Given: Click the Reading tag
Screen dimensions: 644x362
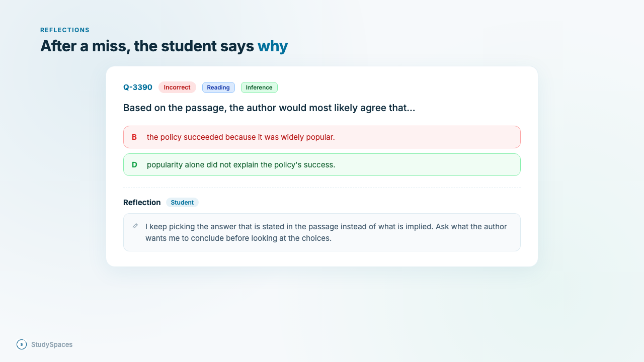Looking at the screenshot, I should point(218,87).
